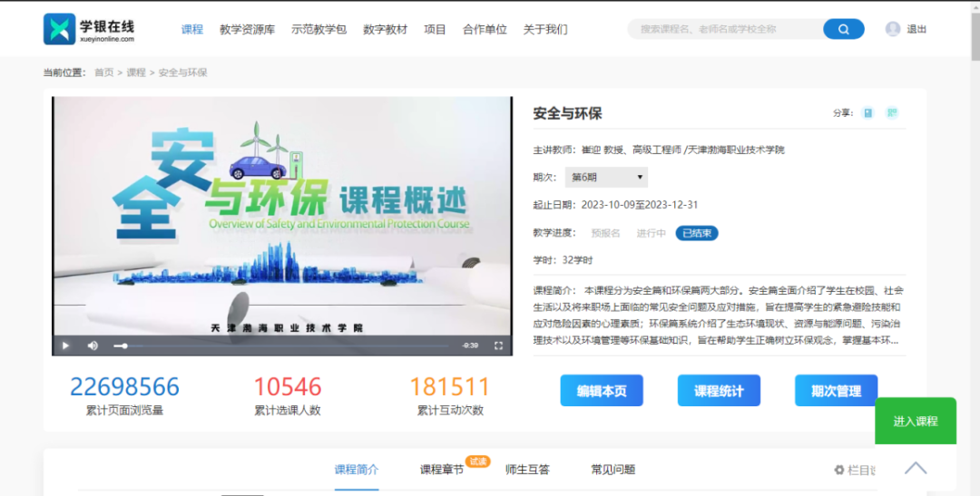Open the 教学资源库 menu

pyautogui.click(x=247, y=29)
